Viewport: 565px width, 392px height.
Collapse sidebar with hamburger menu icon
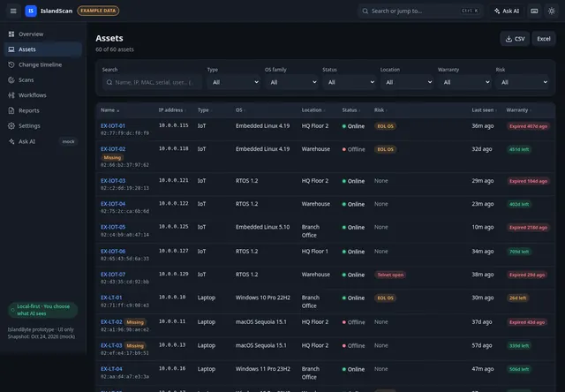click(13, 11)
